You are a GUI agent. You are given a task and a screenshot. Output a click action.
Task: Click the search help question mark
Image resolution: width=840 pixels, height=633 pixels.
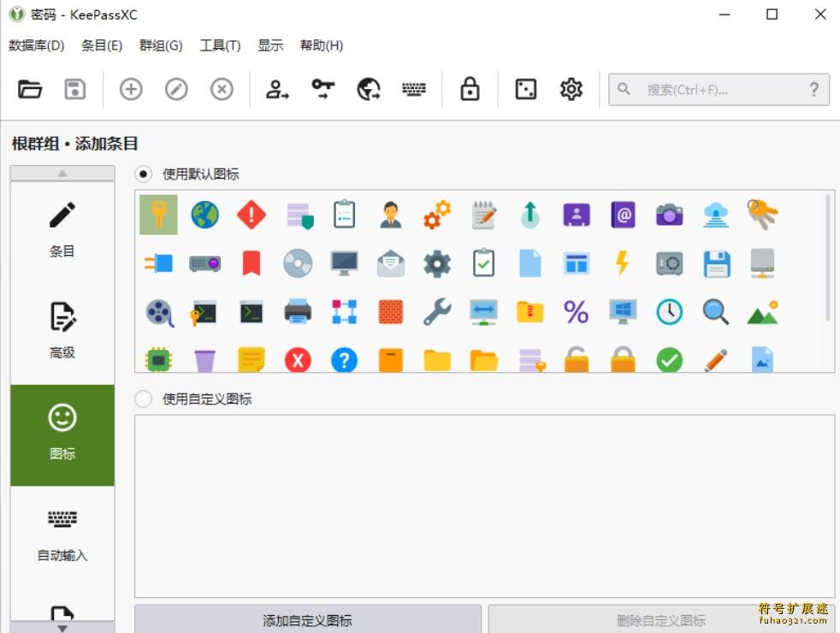(x=813, y=90)
